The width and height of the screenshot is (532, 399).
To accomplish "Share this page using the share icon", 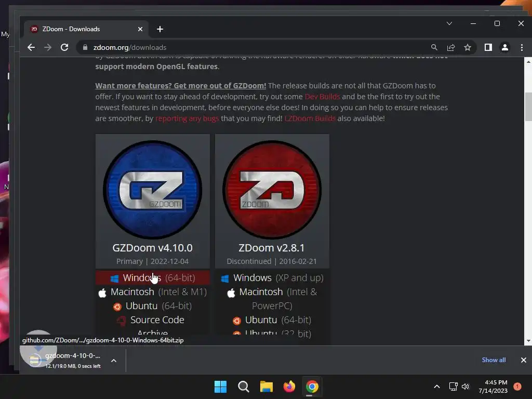I will click(x=451, y=47).
